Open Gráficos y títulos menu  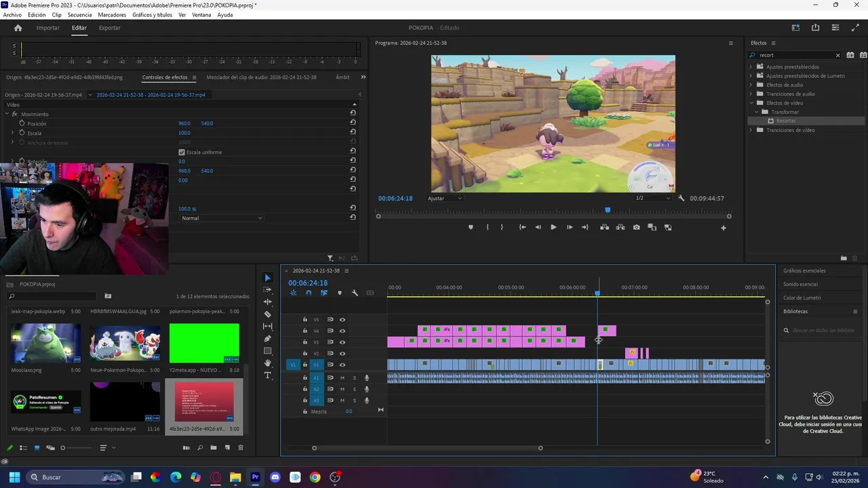(152, 14)
